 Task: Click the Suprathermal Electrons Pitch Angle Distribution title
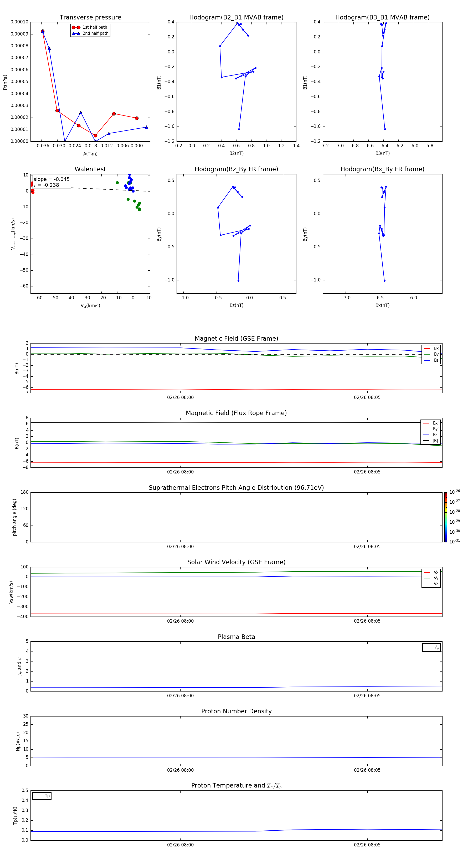[x=236, y=488]
